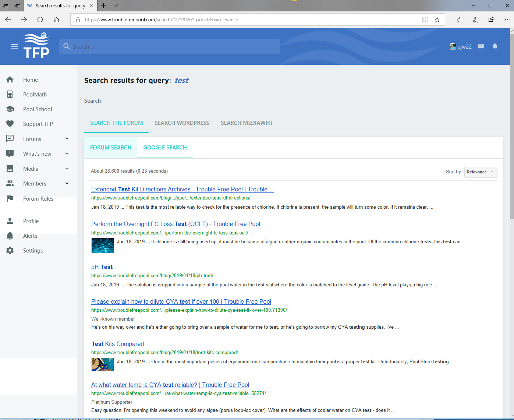Open the inbox envelope icon
The height and width of the screenshot is (420, 514).
coord(481,46)
